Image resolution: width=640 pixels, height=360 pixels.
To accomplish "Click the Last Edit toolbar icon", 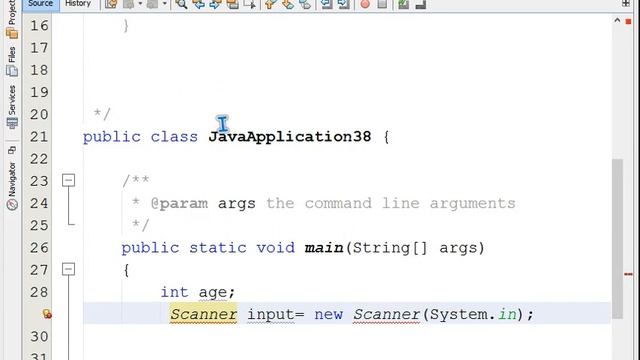I will [x=111, y=4].
